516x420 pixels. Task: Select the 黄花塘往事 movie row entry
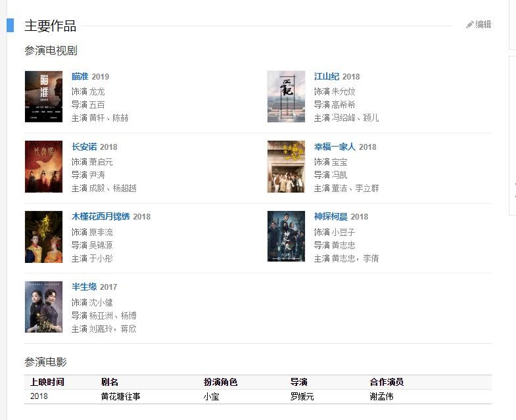pyautogui.click(x=120, y=396)
